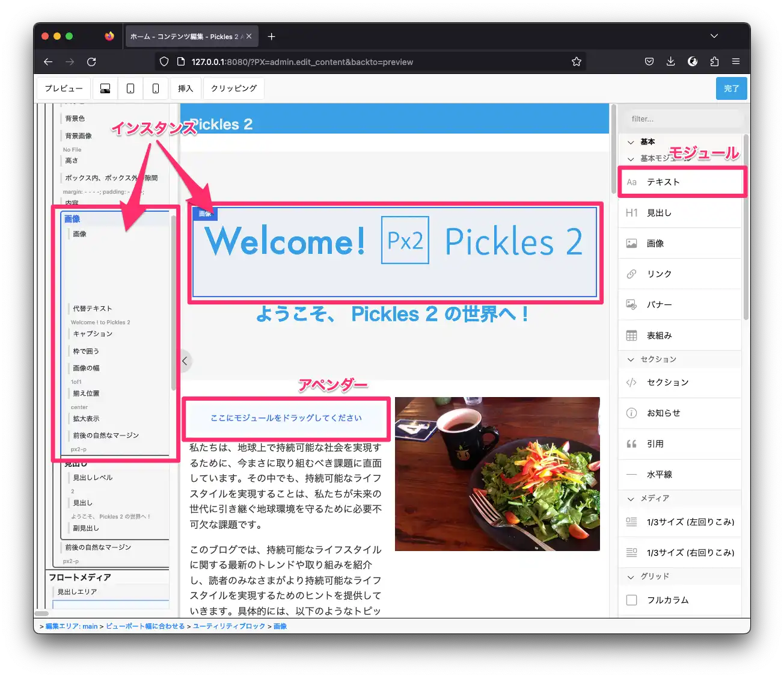Focus the module filter input field

682,119
